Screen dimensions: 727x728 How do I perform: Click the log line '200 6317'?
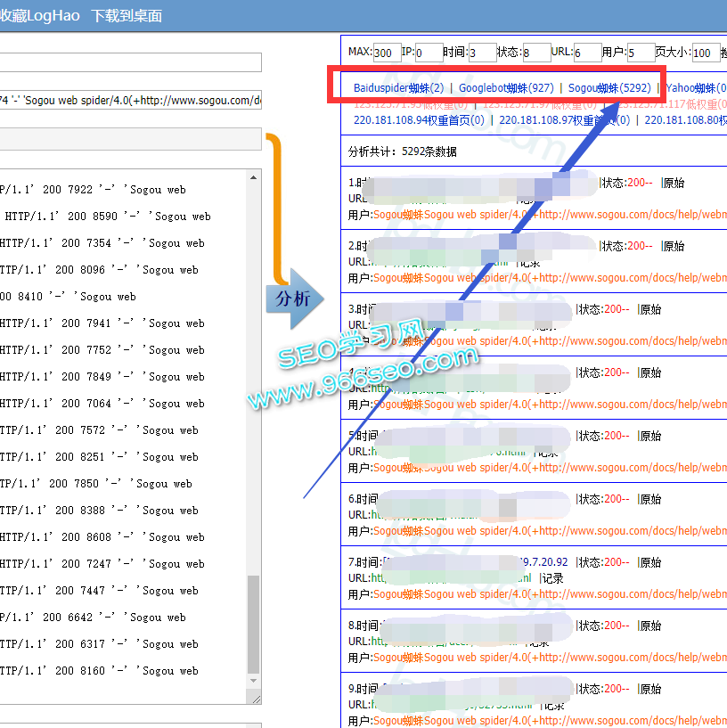100,644
